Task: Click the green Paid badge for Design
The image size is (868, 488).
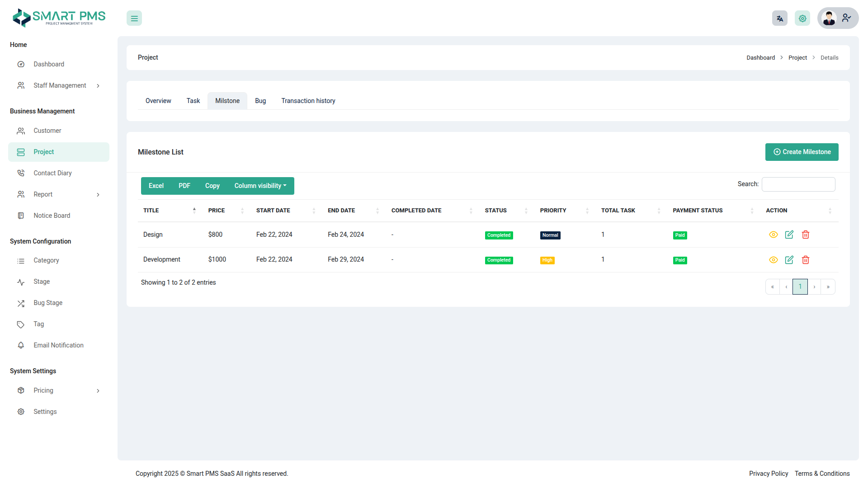Action: 680,235
